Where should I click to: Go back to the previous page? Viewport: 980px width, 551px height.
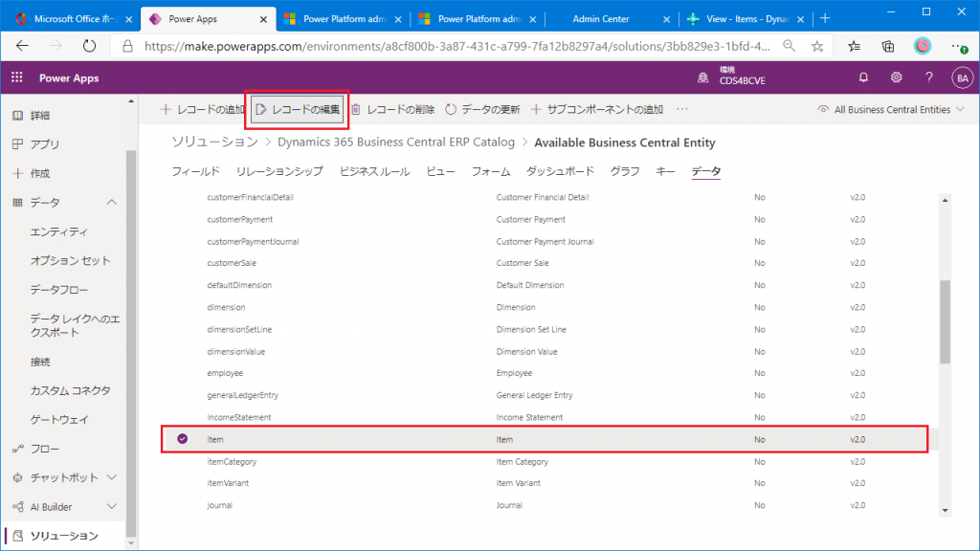(x=23, y=46)
